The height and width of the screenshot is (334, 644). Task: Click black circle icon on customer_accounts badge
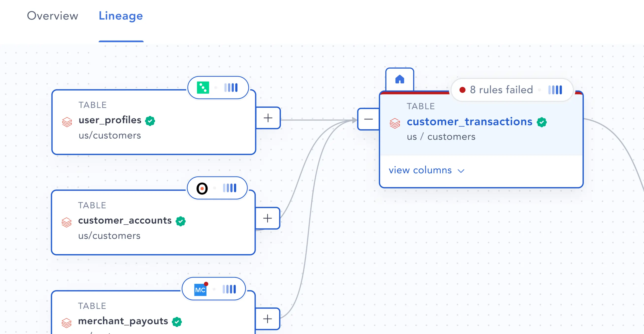pyautogui.click(x=202, y=188)
